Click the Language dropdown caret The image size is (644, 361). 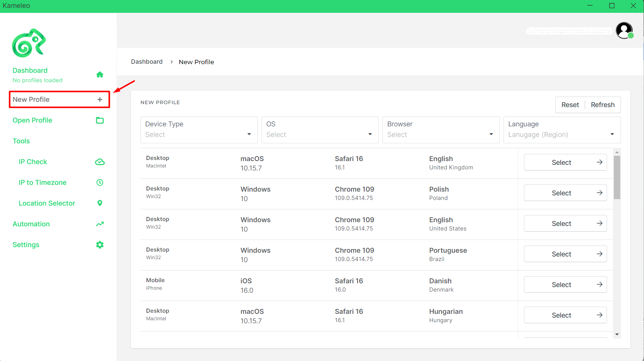point(612,134)
